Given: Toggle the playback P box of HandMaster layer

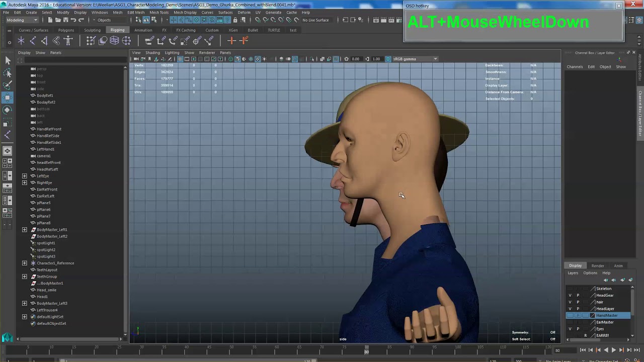Looking at the screenshot, I should coord(578,316).
